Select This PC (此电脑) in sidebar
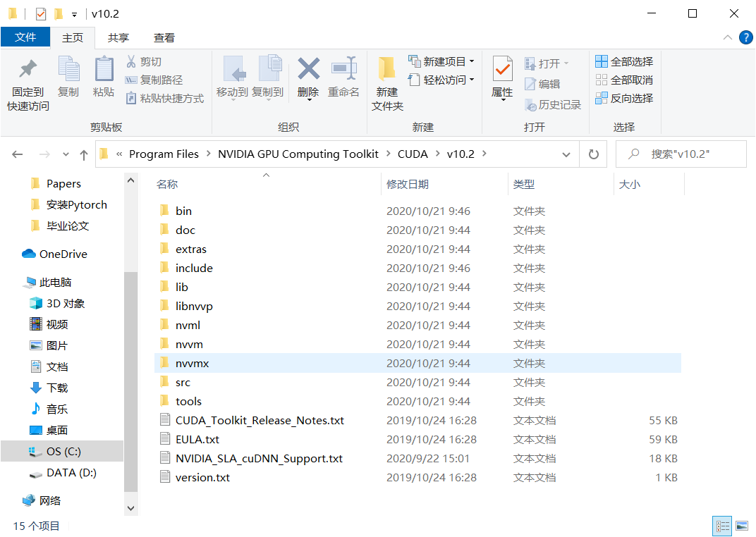This screenshot has height=537, width=756. (x=47, y=282)
